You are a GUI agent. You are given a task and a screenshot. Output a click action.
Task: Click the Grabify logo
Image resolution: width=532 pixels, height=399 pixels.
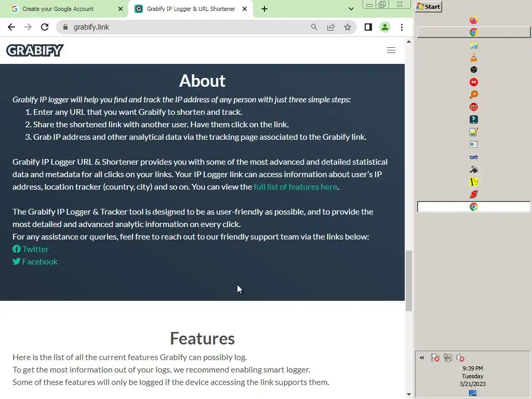click(35, 50)
